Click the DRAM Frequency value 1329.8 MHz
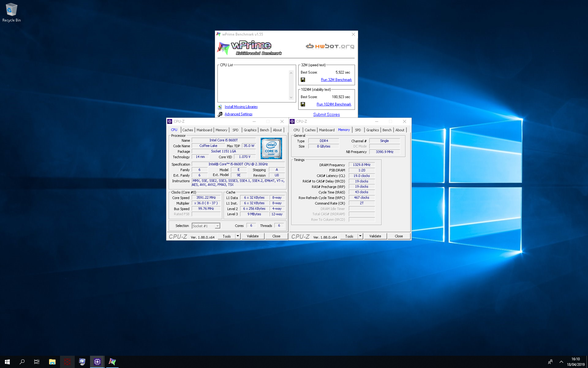Screen dimensions: 588x368 (362, 165)
